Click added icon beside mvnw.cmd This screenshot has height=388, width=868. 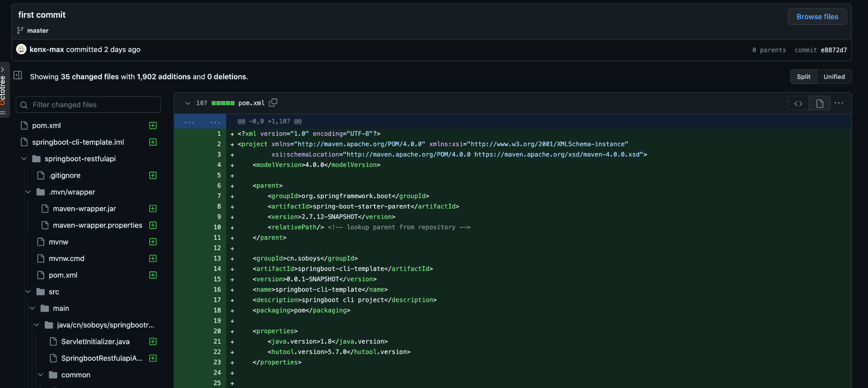coord(153,258)
